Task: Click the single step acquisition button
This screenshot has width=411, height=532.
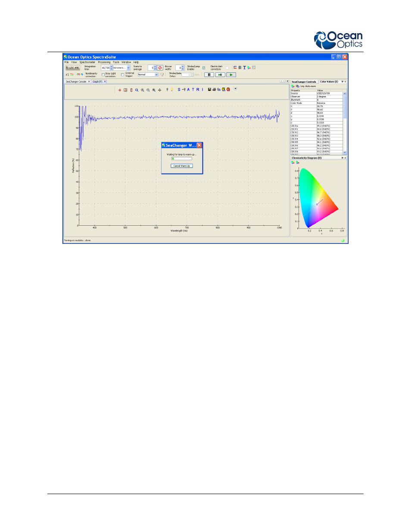Action: click(x=220, y=75)
